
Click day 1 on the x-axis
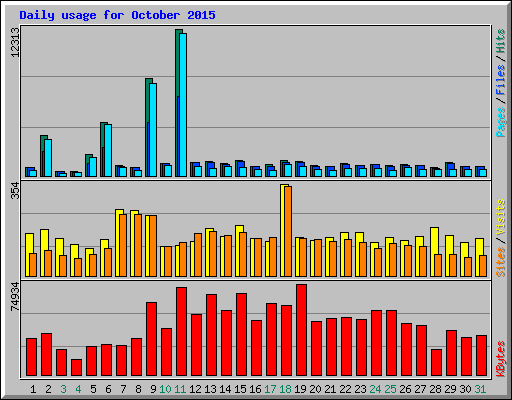pyautogui.click(x=33, y=389)
